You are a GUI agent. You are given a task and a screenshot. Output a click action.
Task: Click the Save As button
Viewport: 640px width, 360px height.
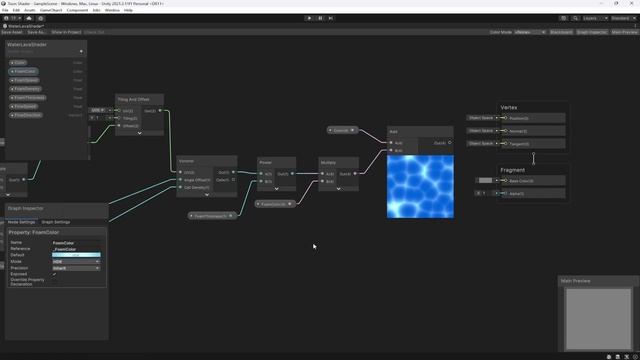[x=37, y=32]
